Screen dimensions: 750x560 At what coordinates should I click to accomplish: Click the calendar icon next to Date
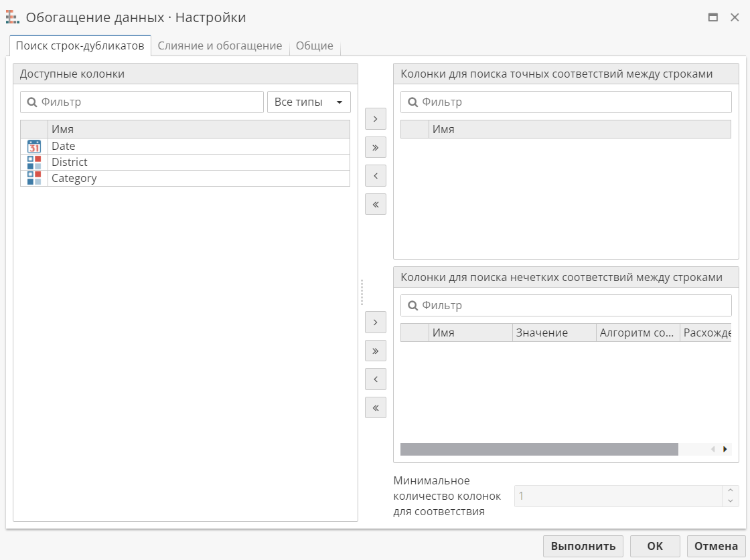click(x=33, y=146)
